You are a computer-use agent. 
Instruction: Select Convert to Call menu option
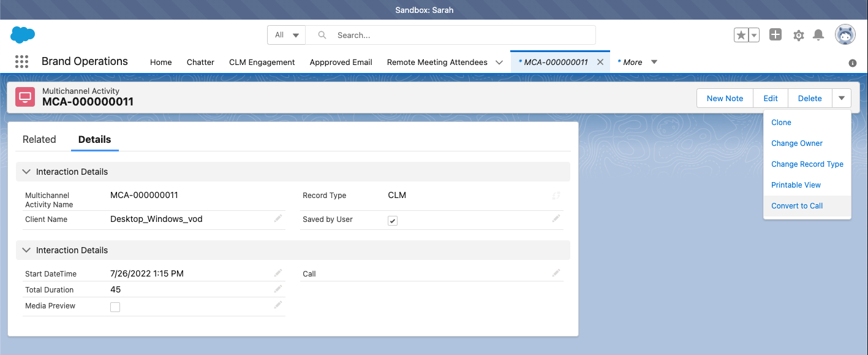[x=797, y=206]
